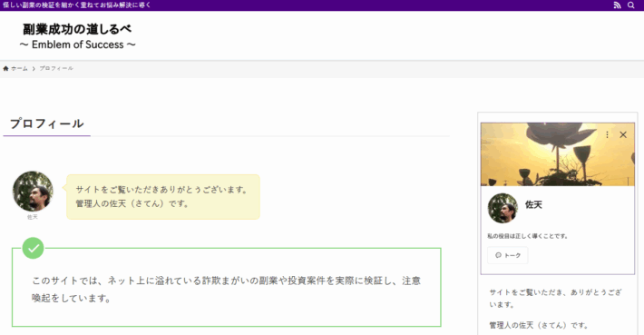Viewport: 644px width, 335px height.
Task: Open site title 副業成功の道しるべ
Action: pyautogui.click(x=77, y=30)
